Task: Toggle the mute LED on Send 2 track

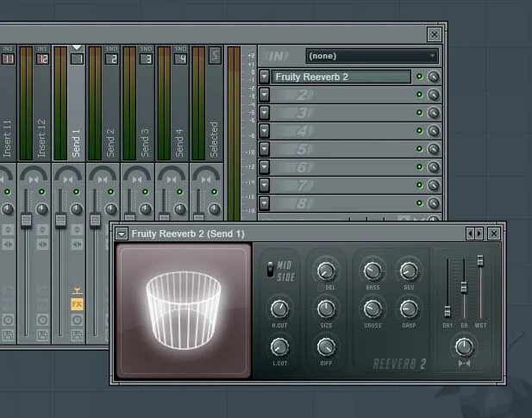Action: point(111,192)
